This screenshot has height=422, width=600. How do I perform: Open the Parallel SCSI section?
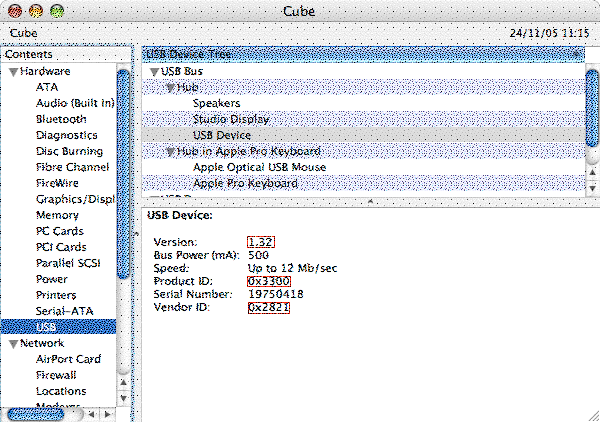point(68,263)
